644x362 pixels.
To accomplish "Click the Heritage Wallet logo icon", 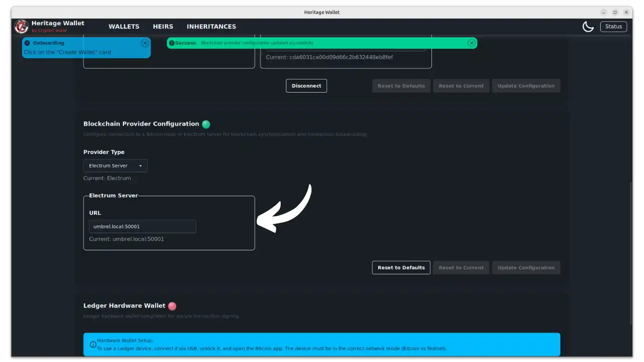I will point(21,26).
